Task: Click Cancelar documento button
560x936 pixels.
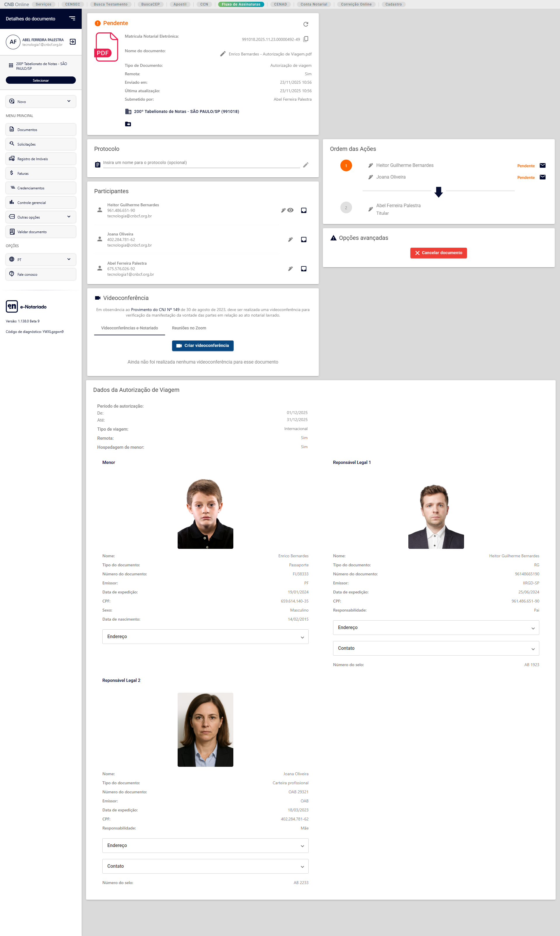Action: [x=438, y=253]
